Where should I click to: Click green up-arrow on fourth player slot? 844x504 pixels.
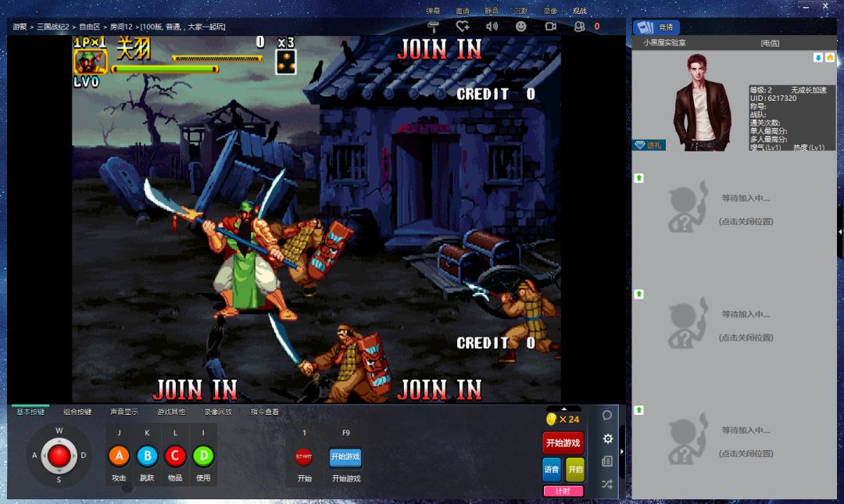click(639, 410)
